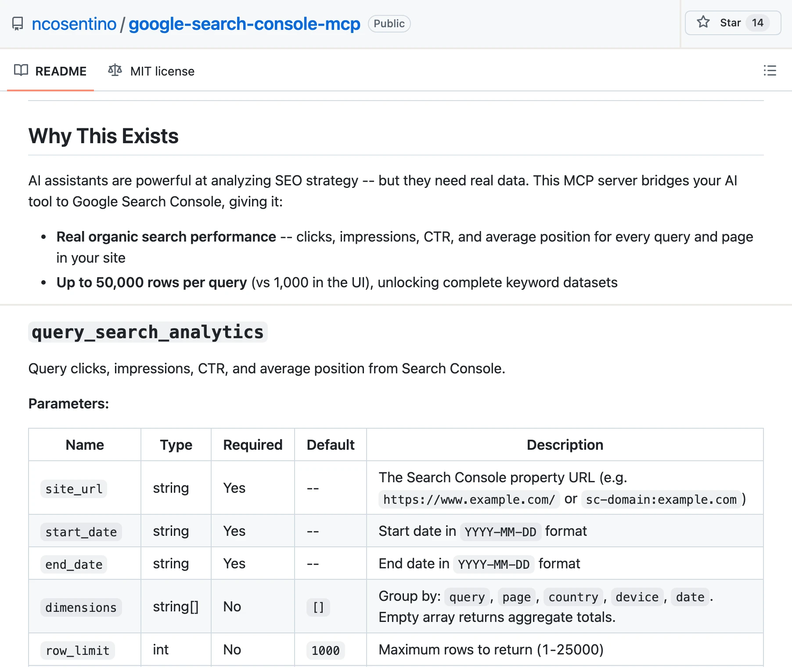The height and width of the screenshot is (672, 792).
Task: Open the README outline list icon
Action: pyautogui.click(x=770, y=71)
